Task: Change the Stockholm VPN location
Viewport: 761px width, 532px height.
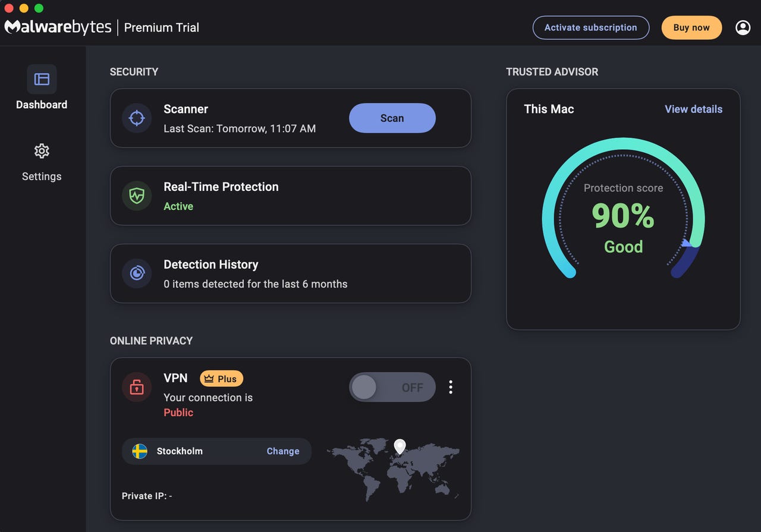Action: [283, 451]
